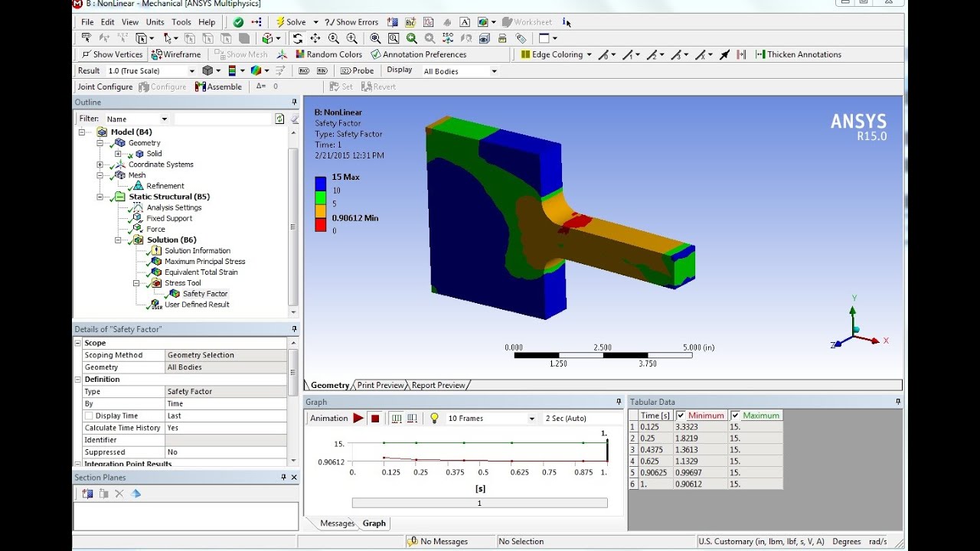Open the Display All Bodies dropdown
Image resolution: width=980 pixels, height=551 pixels.
tap(494, 71)
